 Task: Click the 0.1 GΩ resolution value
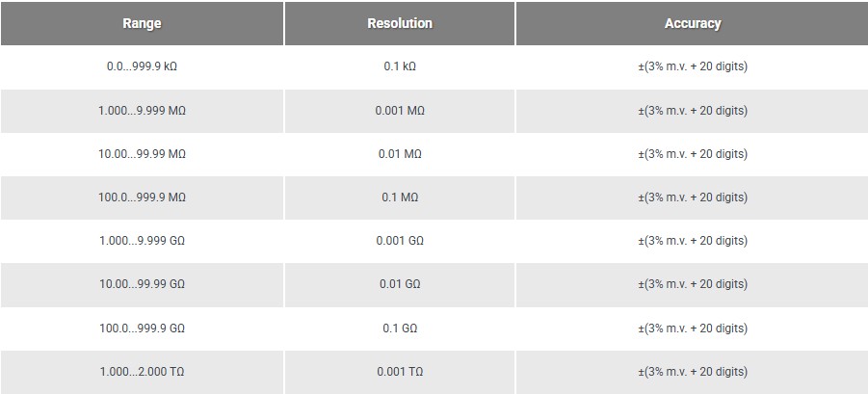pyautogui.click(x=400, y=328)
